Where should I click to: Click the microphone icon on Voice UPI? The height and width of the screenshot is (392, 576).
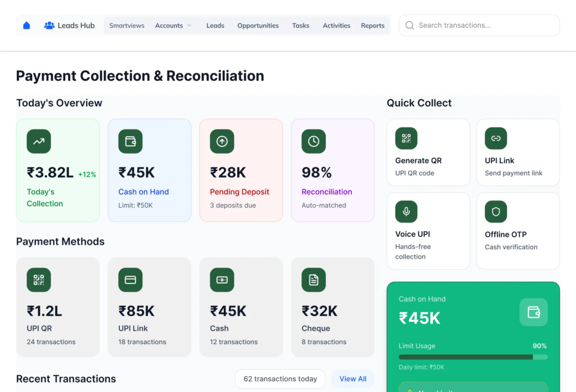click(x=406, y=211)
